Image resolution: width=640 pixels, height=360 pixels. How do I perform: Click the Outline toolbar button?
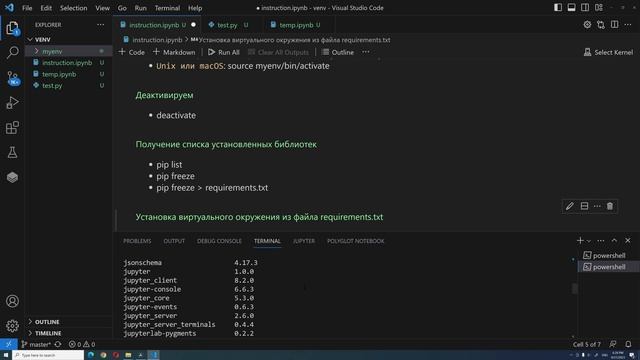(x=338, y=52)
